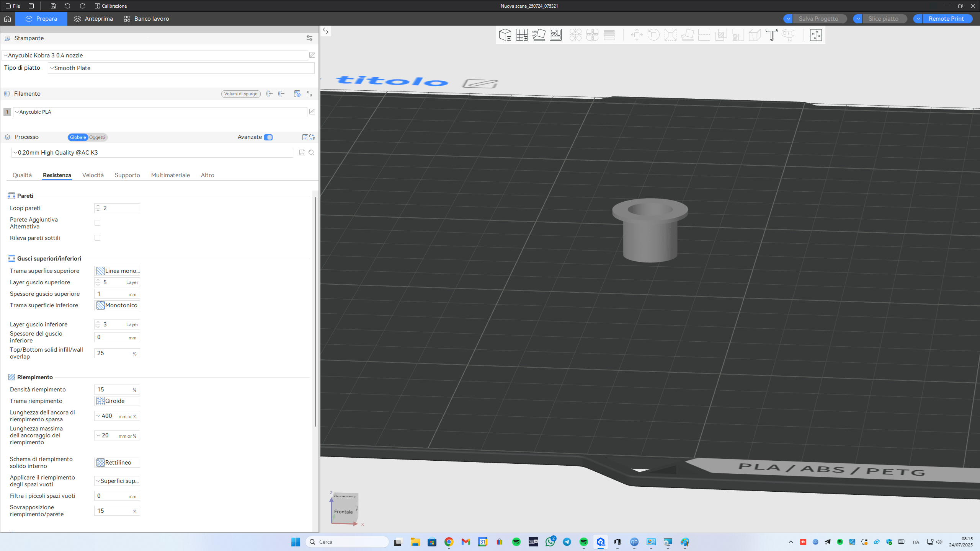Viewport: 980px width, 551px height.
Task: Select the Cut tool icon
Action: (x=704, y=35)
